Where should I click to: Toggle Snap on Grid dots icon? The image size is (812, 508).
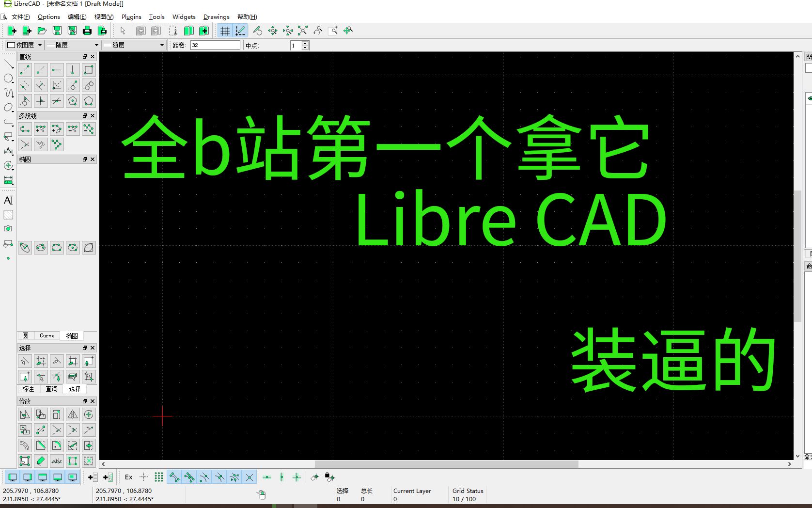click(x=159, y=477)
